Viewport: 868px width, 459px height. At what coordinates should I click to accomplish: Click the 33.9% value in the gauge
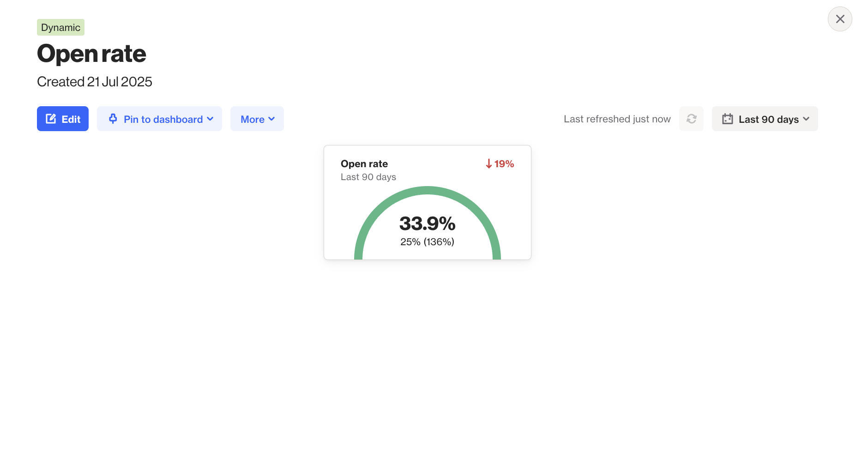pos(427,223)
